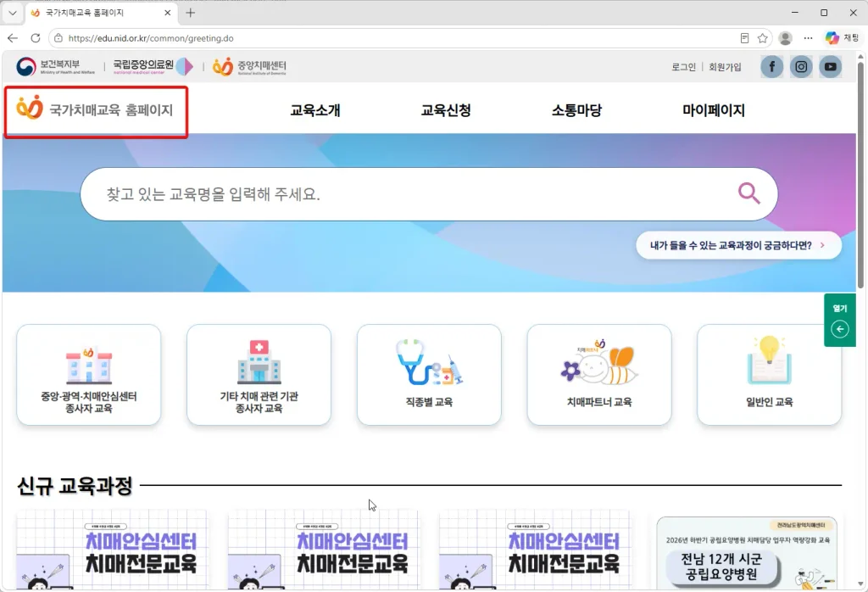Click the magnifier search icon

tap(749, 194)
